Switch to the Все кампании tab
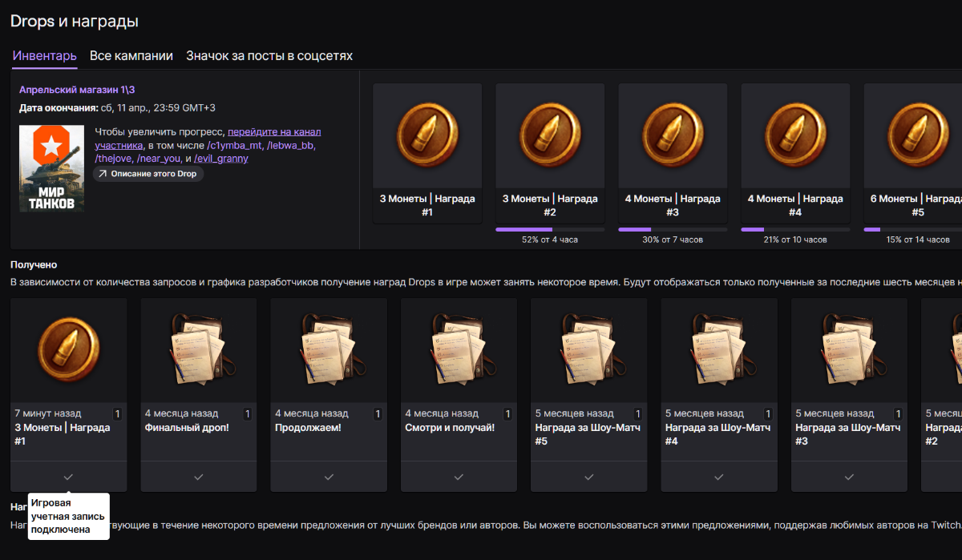Viewport: 962px width, 560px height. click(131, 56)
